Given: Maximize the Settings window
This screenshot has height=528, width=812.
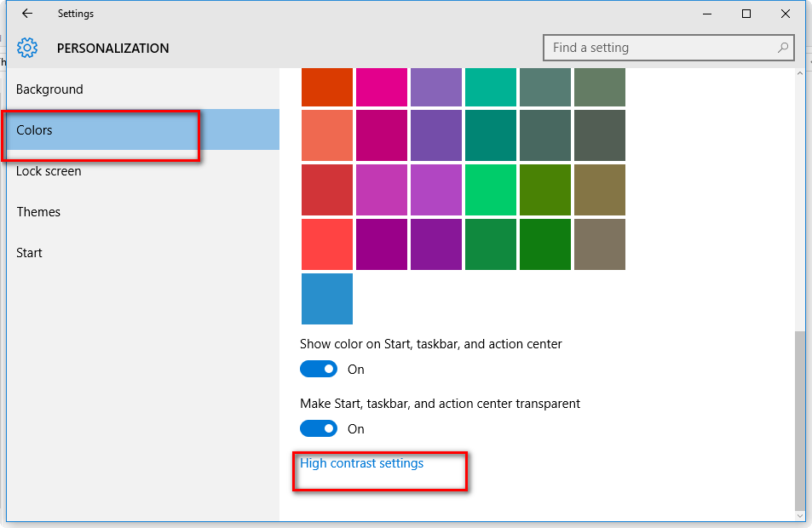Looking at the screenshot, I should tap(746, 14).
